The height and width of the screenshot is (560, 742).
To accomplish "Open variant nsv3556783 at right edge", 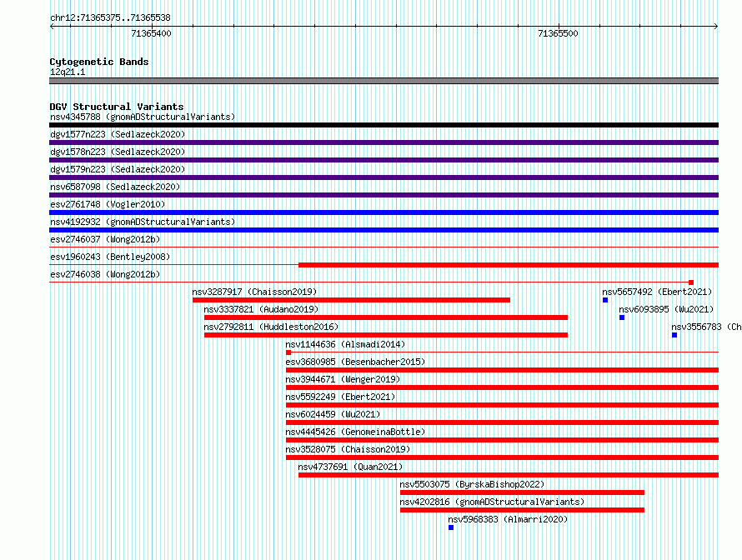I will point(706,327).
